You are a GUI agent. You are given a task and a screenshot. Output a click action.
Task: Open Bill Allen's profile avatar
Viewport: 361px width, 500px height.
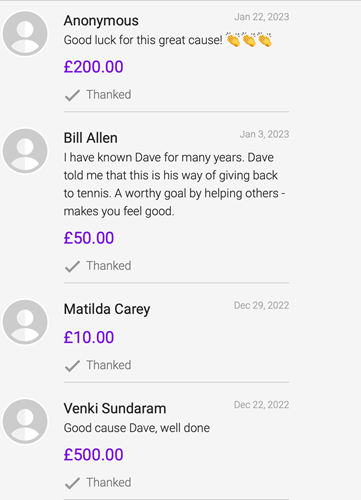(x=25, y=151)
